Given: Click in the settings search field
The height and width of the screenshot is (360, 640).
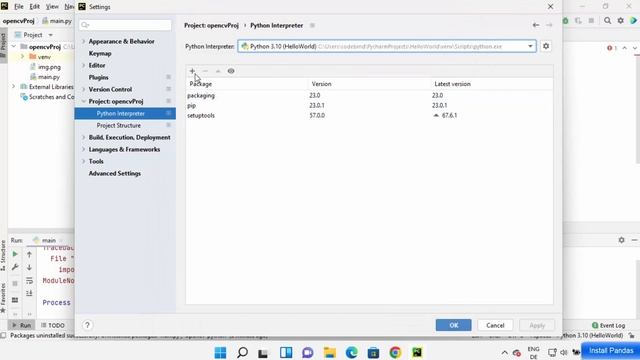Looking at the screenshot, I should click(x=125, y=25).
